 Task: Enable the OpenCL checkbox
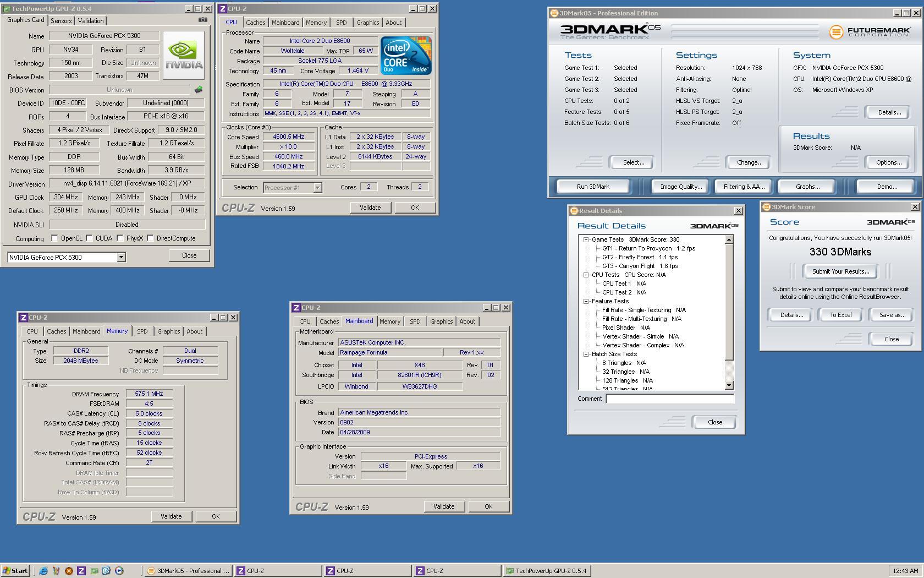tap(54, 238)
